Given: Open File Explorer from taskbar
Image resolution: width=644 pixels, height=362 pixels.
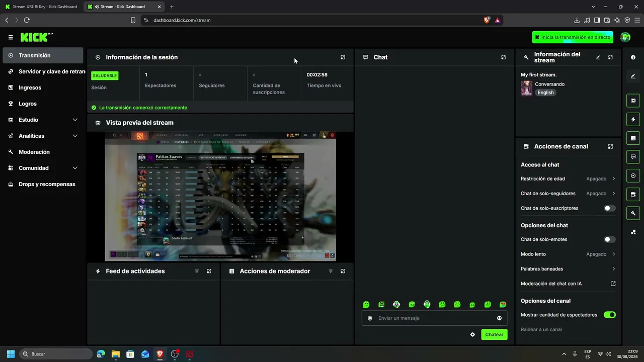Looking at the screenshot, I should 116,354.
